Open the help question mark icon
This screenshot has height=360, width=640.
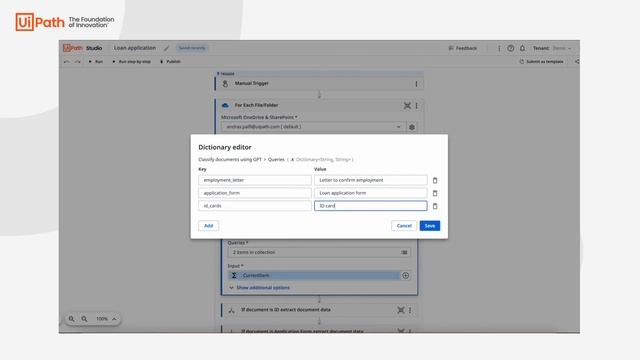point(511,48)
